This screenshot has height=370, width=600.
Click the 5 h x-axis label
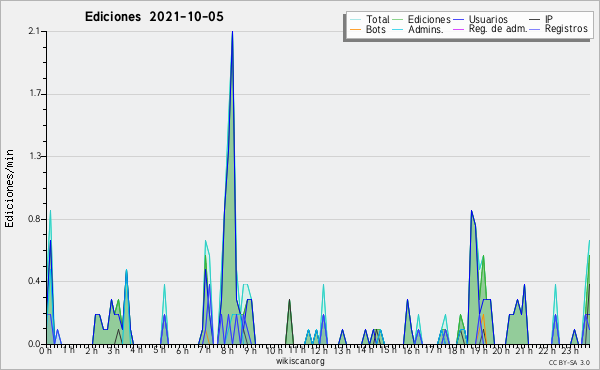[x=159, y=350]
